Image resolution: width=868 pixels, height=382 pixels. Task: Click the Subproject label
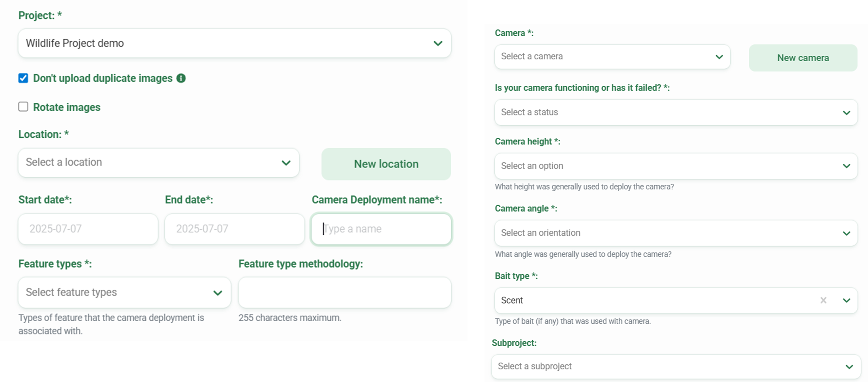(x=514, y=343)
